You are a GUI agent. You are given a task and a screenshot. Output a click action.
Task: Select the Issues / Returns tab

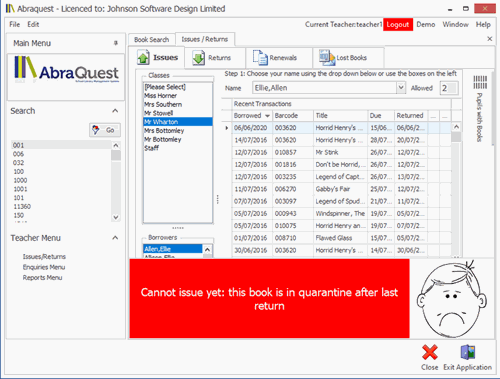pos(205,39)
